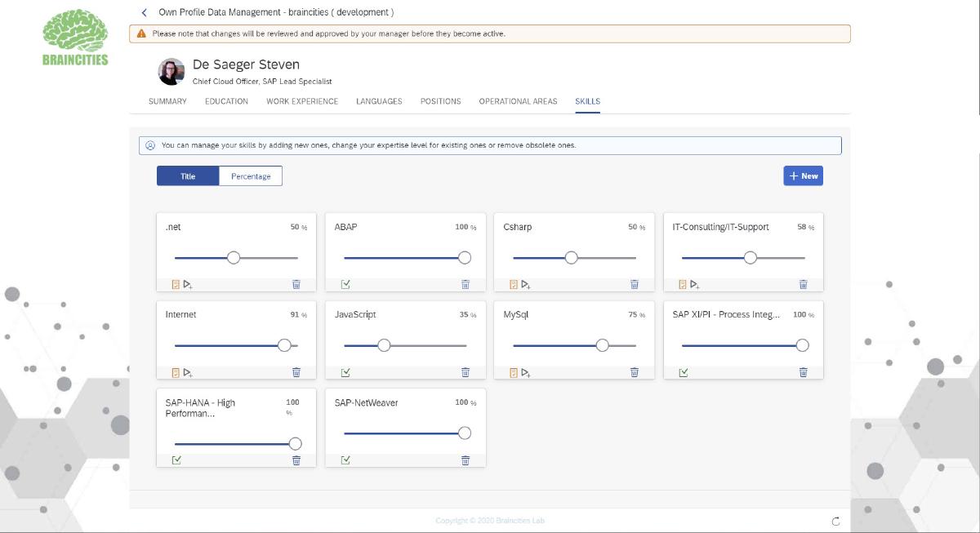Click the refresh icon in the footer
Screen dimensions: 980x533
(835, 521)
